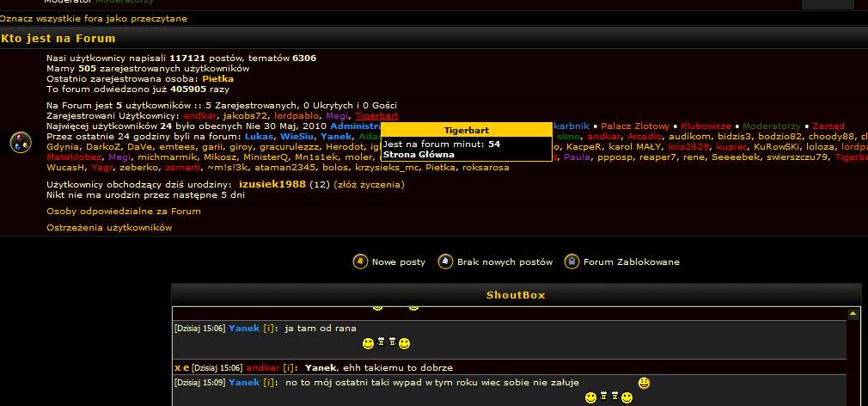Delete andkar's shout with the x link
The height and width of the screenshot is (406, 868).
[x=178, y=368]
